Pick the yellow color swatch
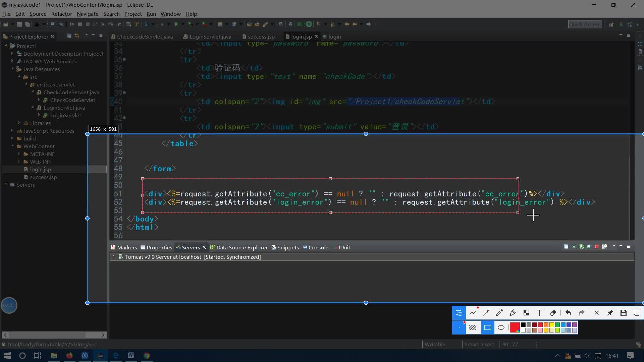This screenshot has height=362, width=644. coord(552,325)
